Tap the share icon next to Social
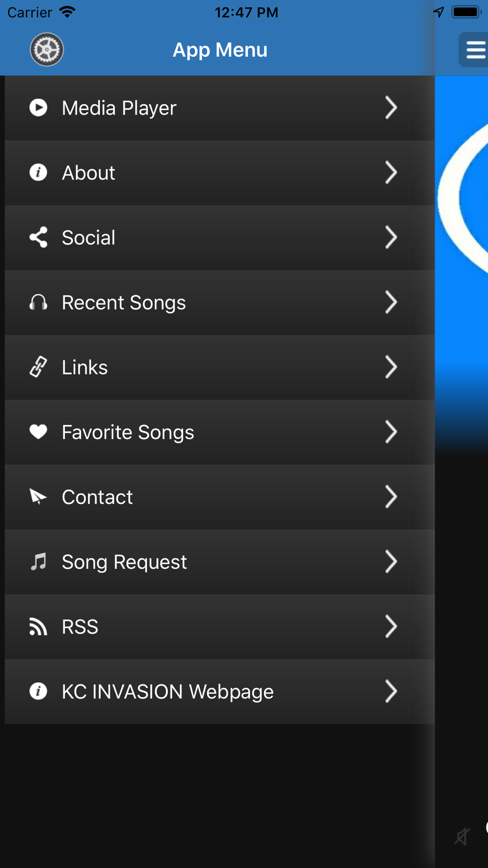Screen dimensions: 488x868 38,237
